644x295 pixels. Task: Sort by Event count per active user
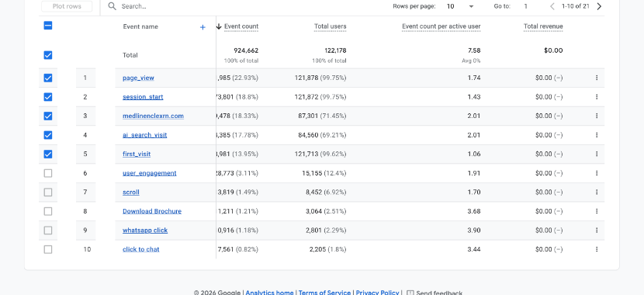pyautogui.click(x=441, y=26)
